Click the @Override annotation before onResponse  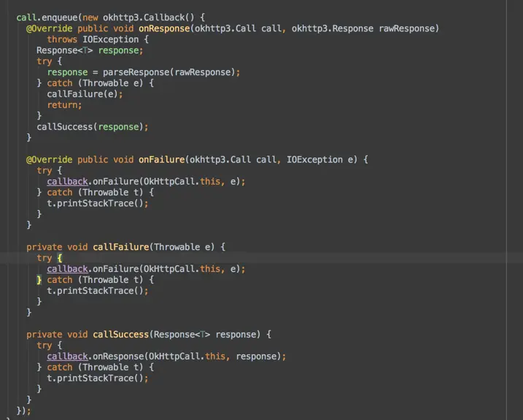[x=50, y=28]
